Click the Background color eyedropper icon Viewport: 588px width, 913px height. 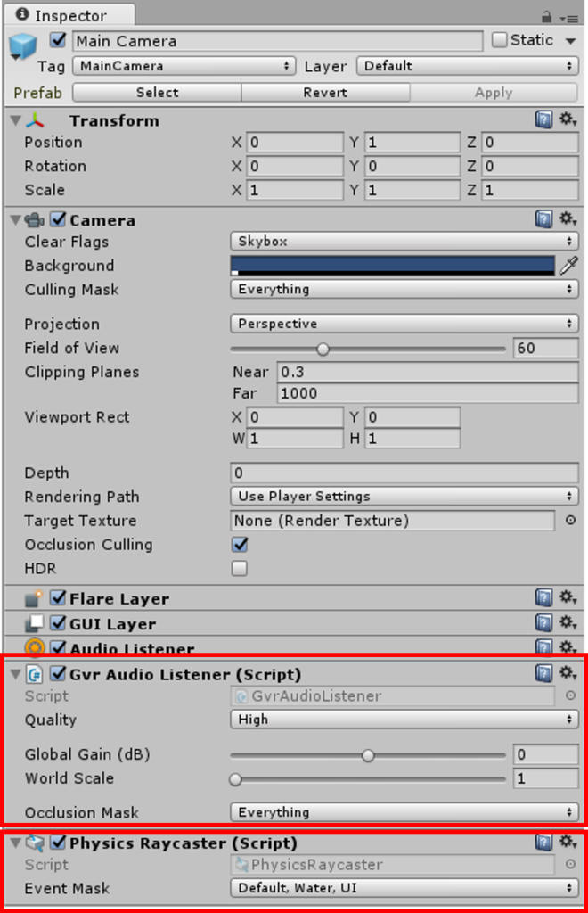click(568, 266)
